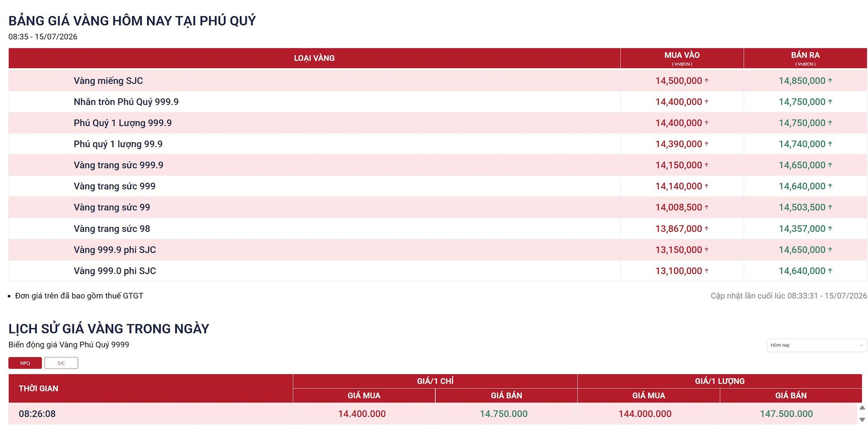This screenshot has height=429, width=868.
Task: Click green arrow next to 14,850,000 sell price
Action: pyautogui.click(x=830, y=81)
